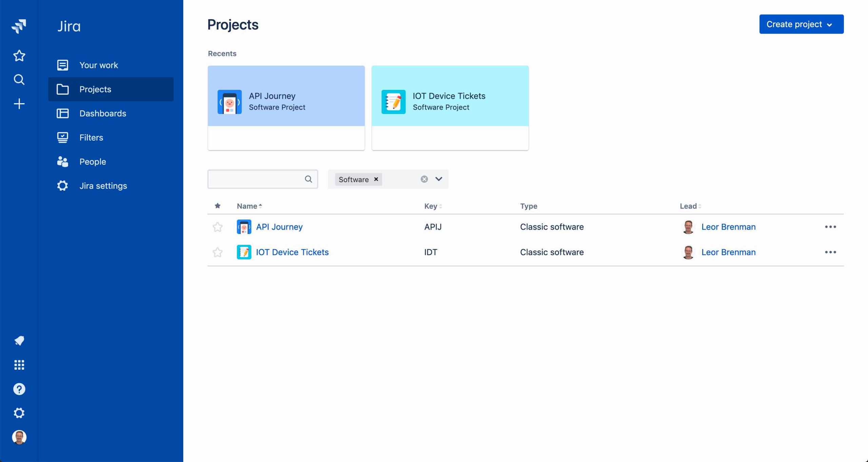Click API Journey project icon in table
Image resolution: width=868 pixels, height=462 pixels.
tap(244, 227)
